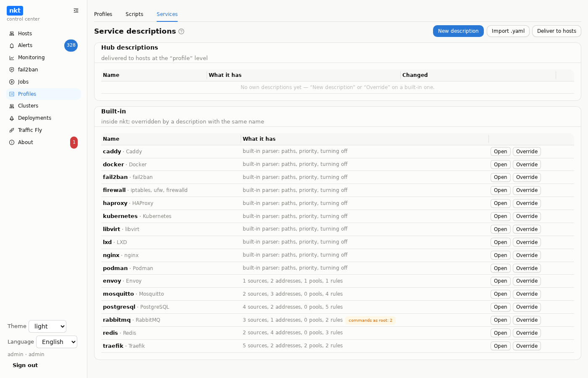The height and width of the screenshot is (378, 588).
Task: Open the haproxy description
Action: coord(500,203)
